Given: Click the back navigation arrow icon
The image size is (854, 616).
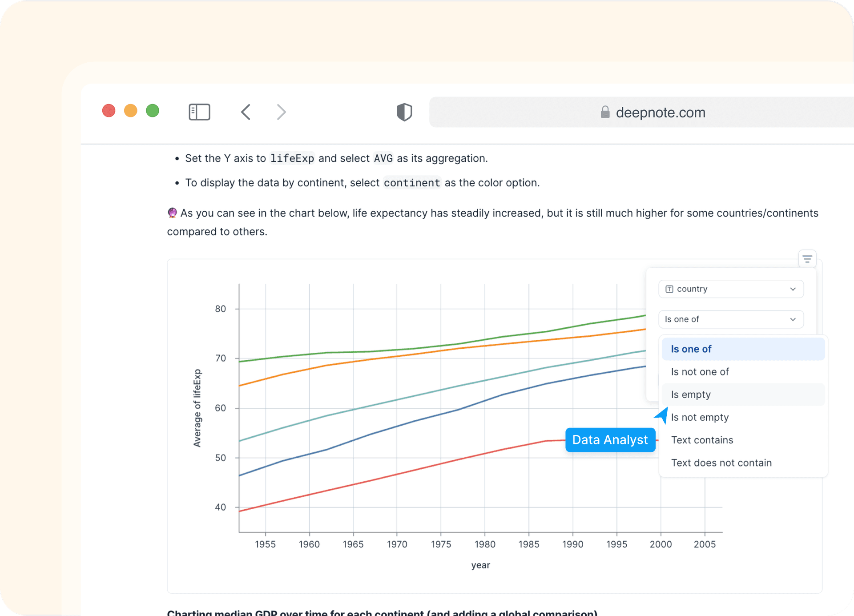Looking at the screenshot, I should point(248,111).
